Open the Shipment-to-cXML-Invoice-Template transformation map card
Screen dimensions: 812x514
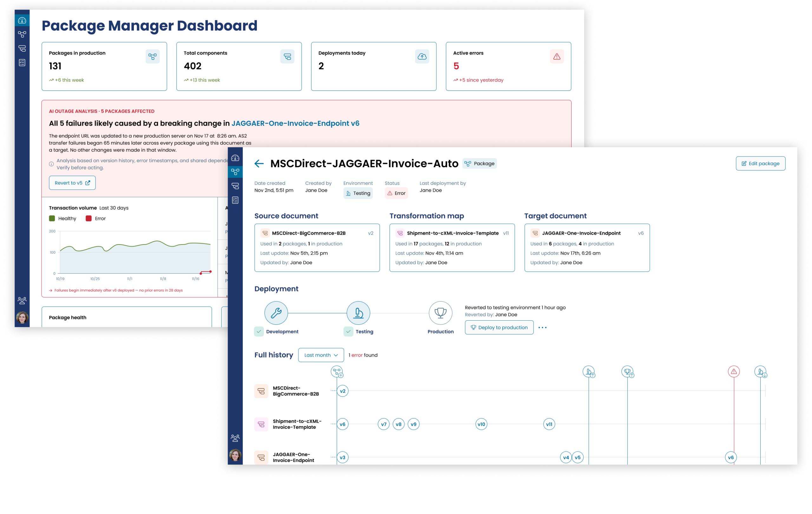point(452,248)
